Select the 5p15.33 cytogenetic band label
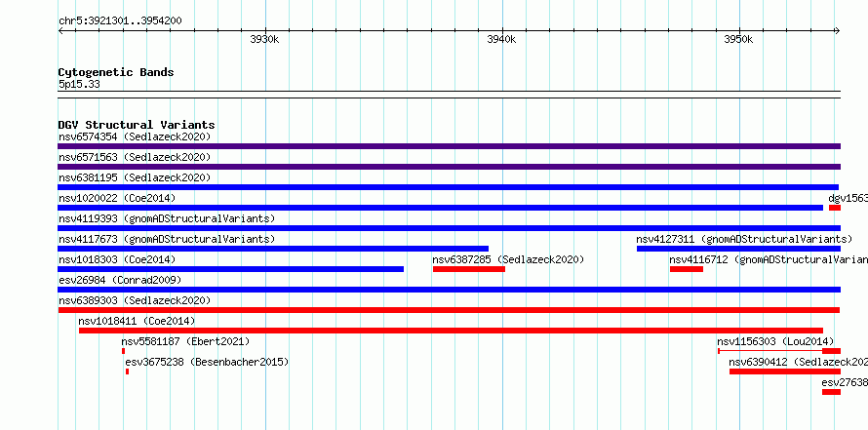Screen dimensions: 868x430 [x=79, y=85]
